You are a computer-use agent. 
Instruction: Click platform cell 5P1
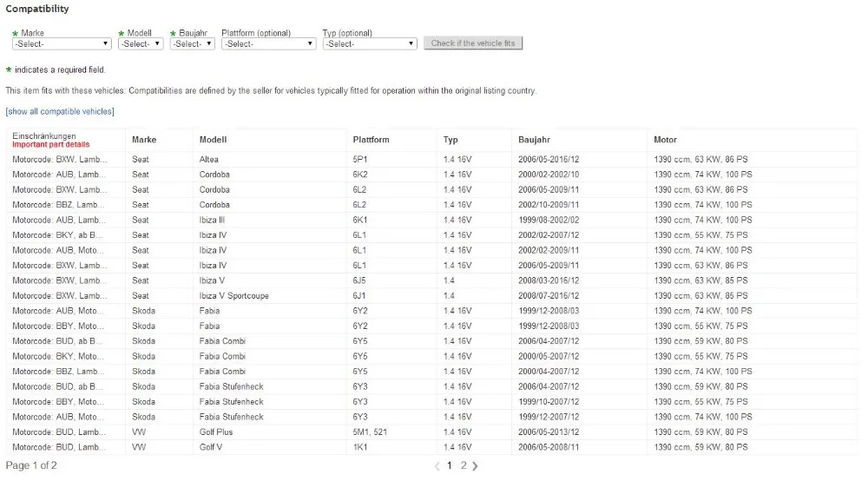(360, 160)
